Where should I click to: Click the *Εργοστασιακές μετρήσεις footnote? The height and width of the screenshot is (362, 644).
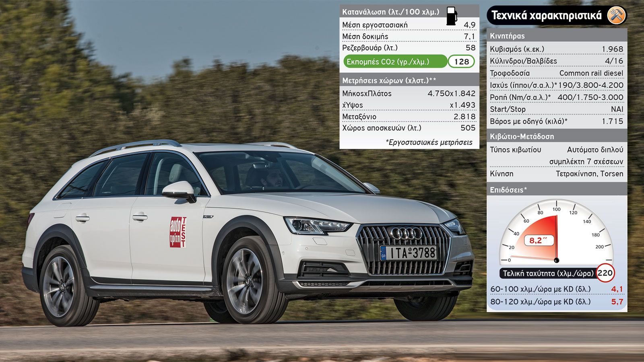pos(429,142)
